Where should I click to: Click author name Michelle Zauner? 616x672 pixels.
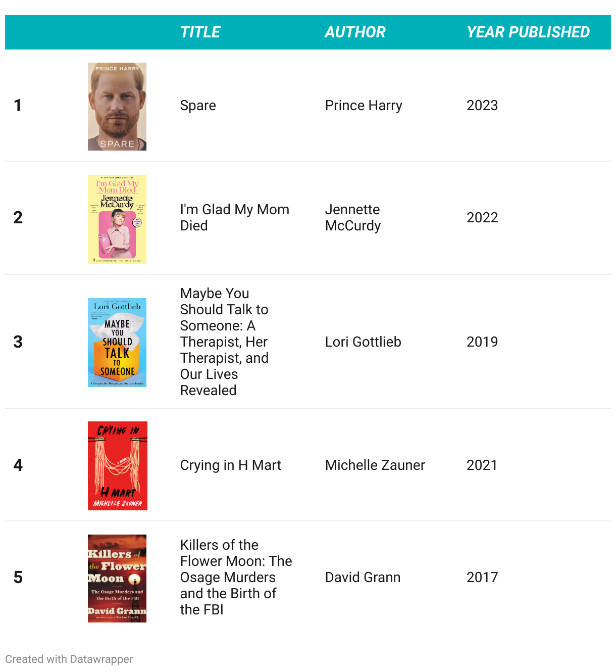(x=375, y=465)
